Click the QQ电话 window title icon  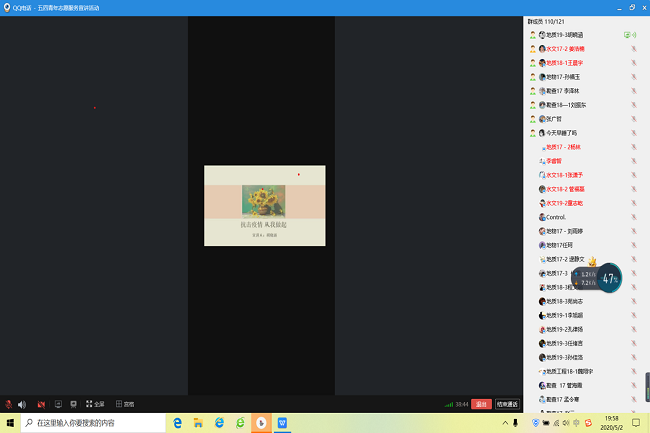(7, 7)
